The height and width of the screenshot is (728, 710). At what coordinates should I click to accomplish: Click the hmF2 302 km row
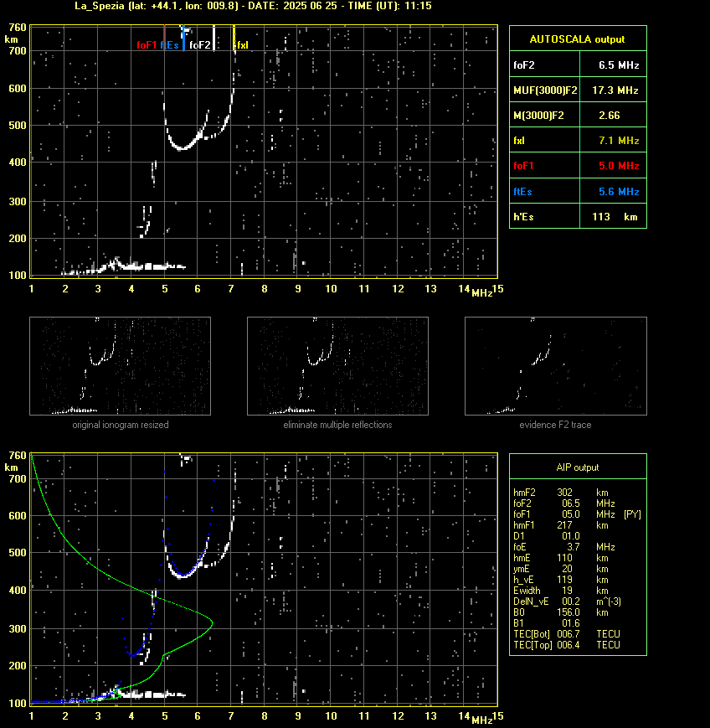click(x=561, y=493)
